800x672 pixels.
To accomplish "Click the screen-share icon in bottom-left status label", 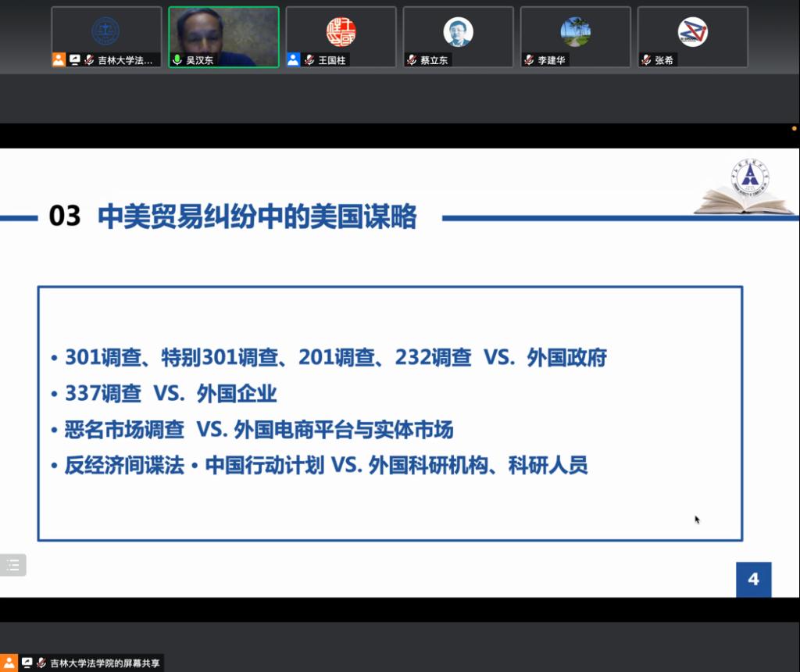I will 27,663.
